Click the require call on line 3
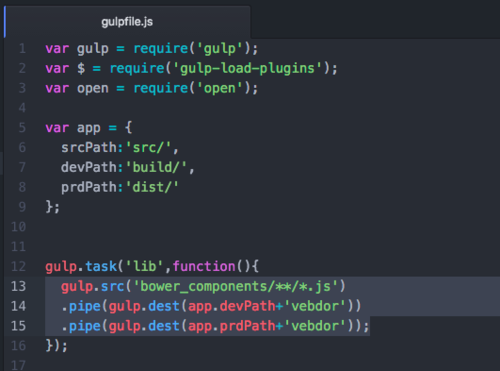The image size is (500, 371). (161, 88)
